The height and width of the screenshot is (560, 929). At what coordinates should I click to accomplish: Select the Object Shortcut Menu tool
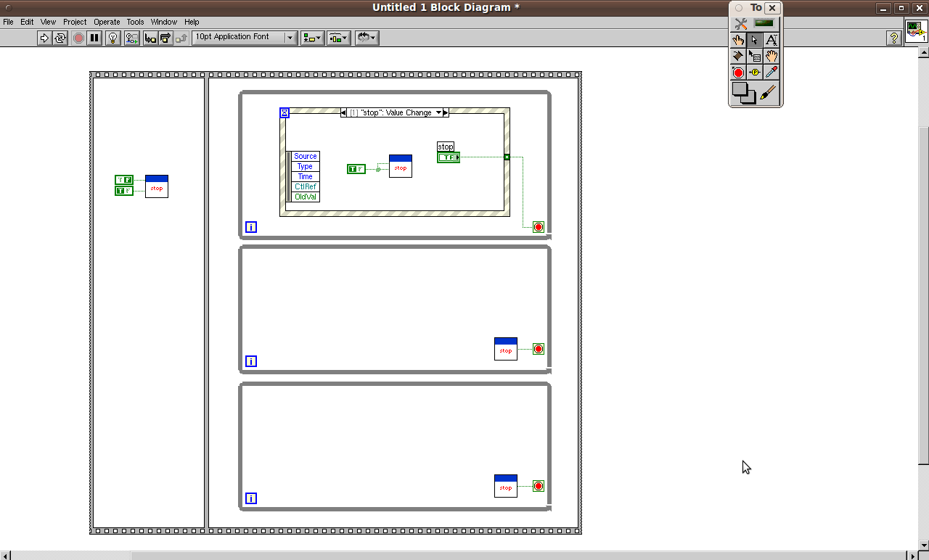755,56
